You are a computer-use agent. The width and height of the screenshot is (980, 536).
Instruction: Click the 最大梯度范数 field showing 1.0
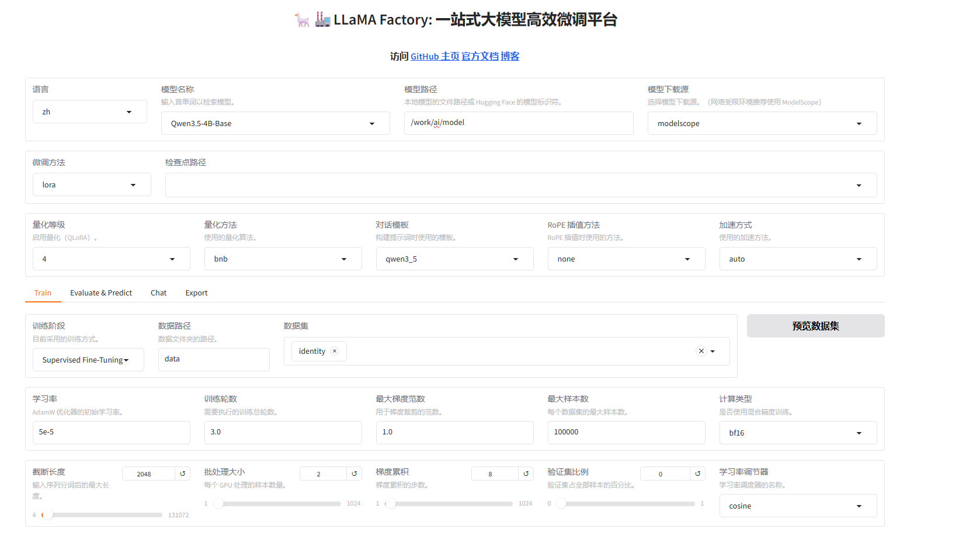click(455, 432)
